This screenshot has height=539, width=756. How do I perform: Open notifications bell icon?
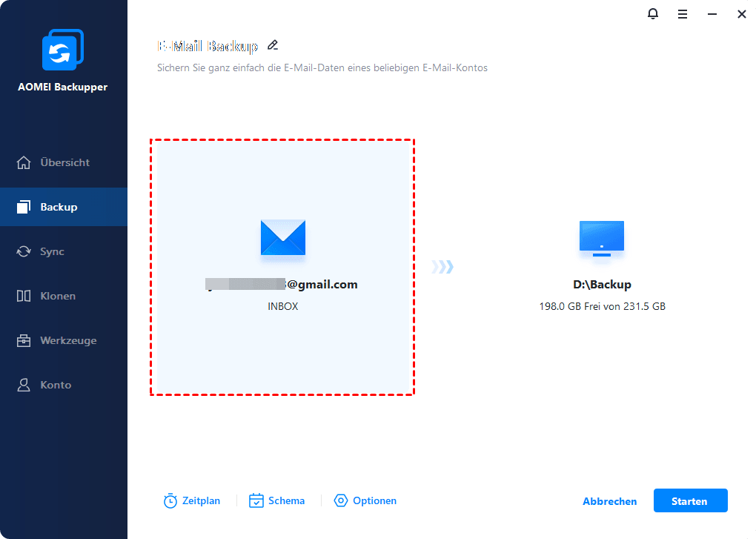(x=653, y=14)
